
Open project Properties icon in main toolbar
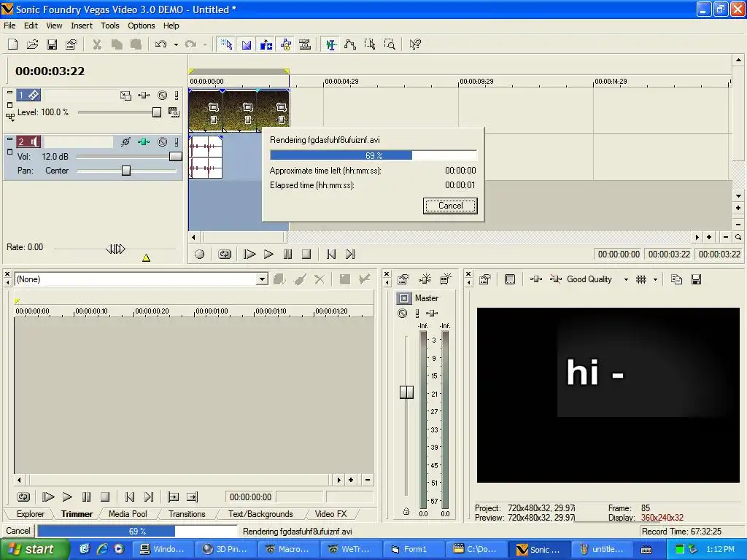coord(71,44)
